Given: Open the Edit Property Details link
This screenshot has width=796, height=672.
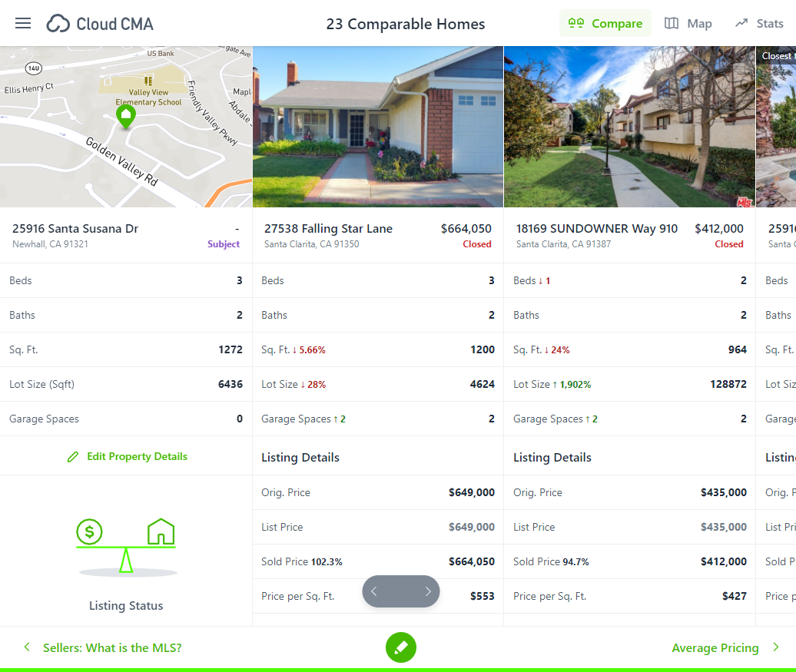Looking at the screenshot, I should click(x=135, y=456).
